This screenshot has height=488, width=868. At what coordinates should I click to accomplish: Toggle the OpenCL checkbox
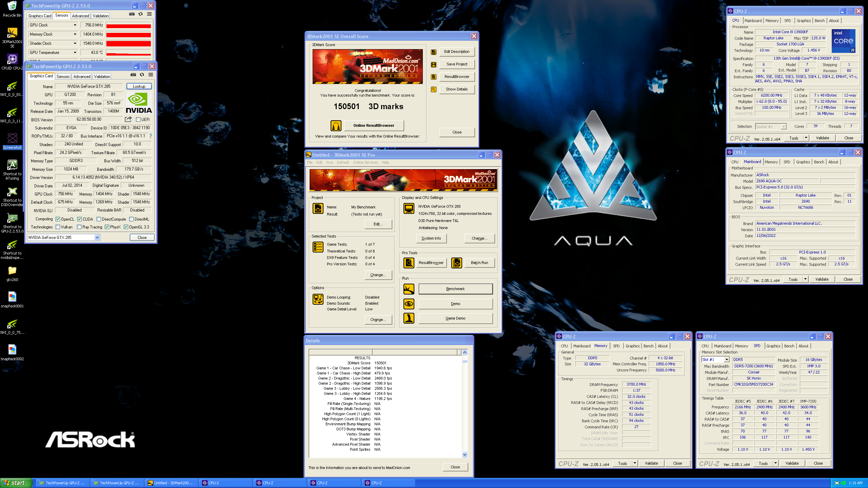[58, 219]
